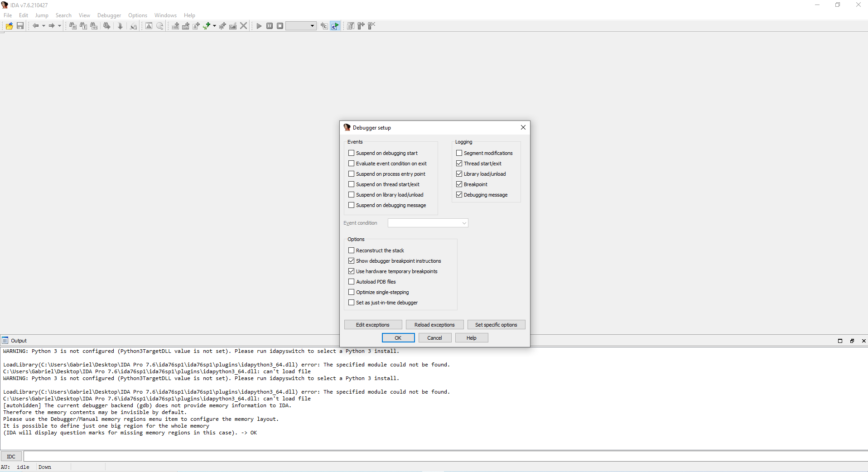868x472 pixels.
Task: Pause the debugged process
Action: click(x=270, y=26)
